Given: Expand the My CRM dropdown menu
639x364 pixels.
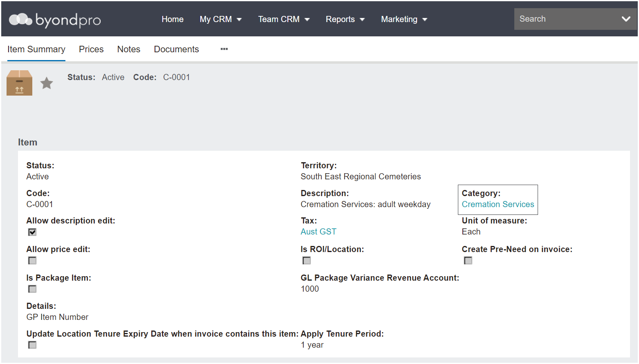Looking at the screenshot, I should pyautogui.click(x=221, y=19).
